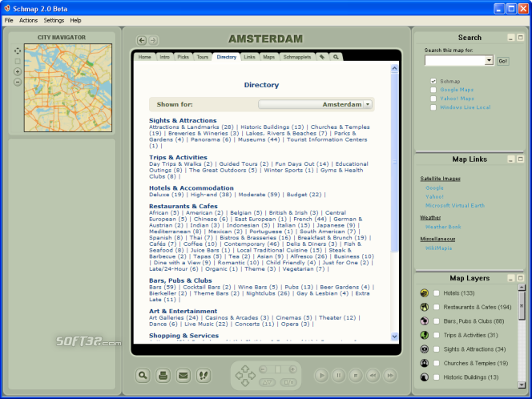
Task: Click the footprints tour button
Action: click(204, 376)
